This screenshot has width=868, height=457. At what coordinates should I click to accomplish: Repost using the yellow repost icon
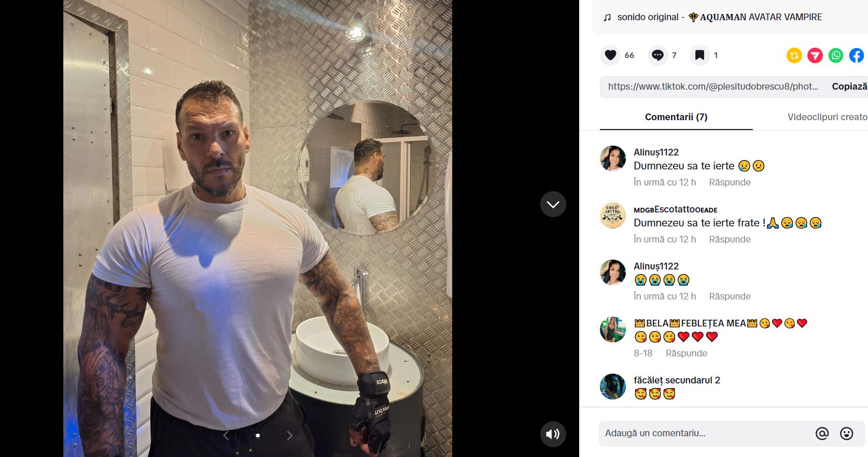[x=794, y=55]
